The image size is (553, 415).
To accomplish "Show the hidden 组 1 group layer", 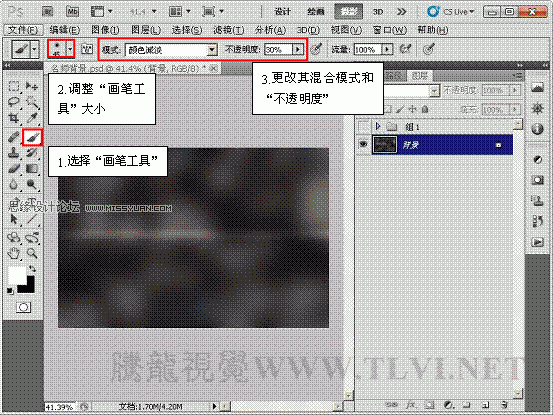I will click(363, 126).
